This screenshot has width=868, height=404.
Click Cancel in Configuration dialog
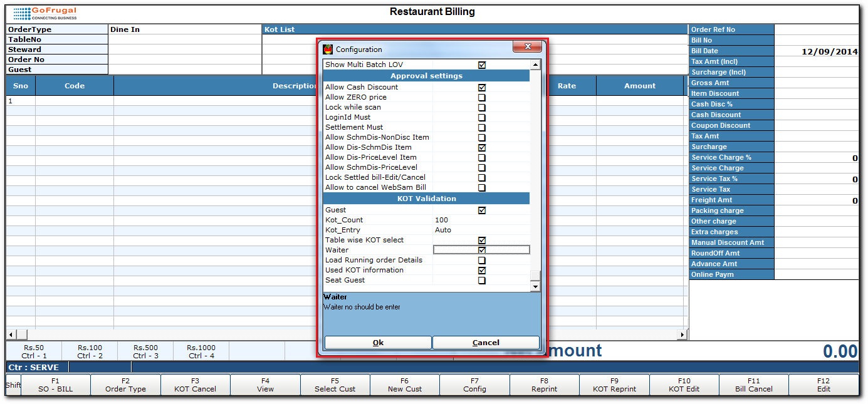click(486, 343)
